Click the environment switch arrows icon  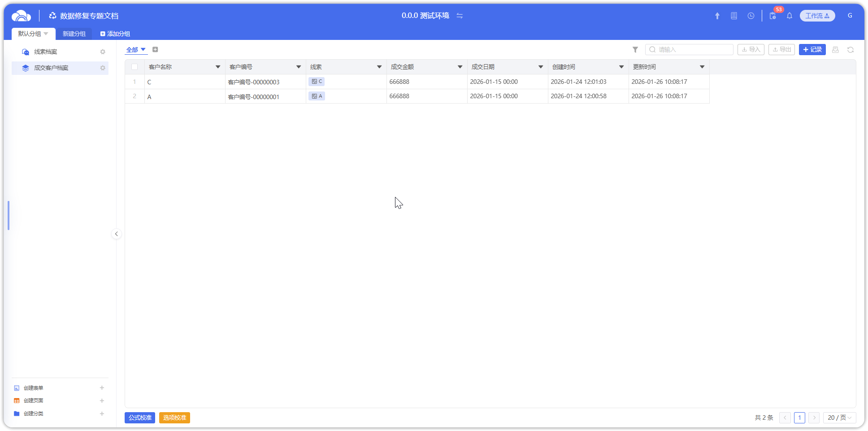pyautogui.click(x=460, y=16)
